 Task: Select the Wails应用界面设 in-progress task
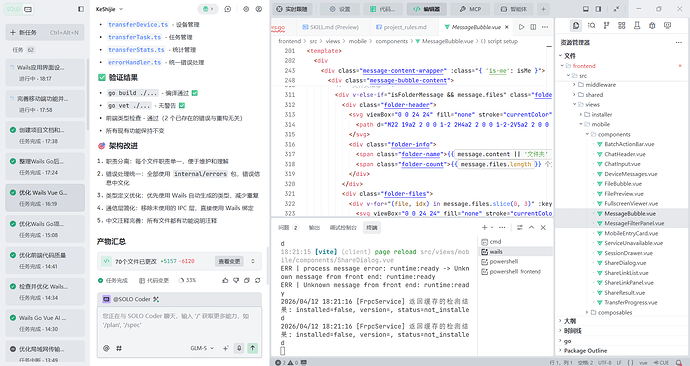point(45,73)
